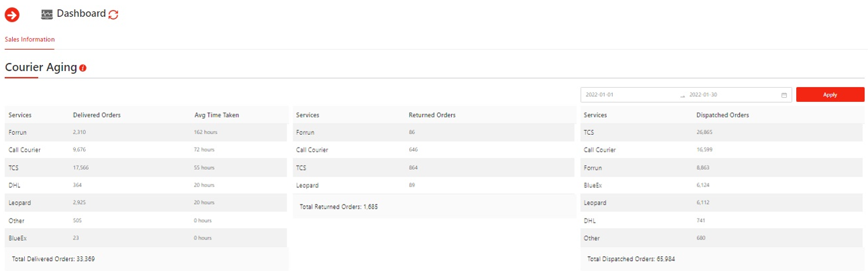
Task: Click the Total Dispatched Orders summary
Action: coord(630,259)
